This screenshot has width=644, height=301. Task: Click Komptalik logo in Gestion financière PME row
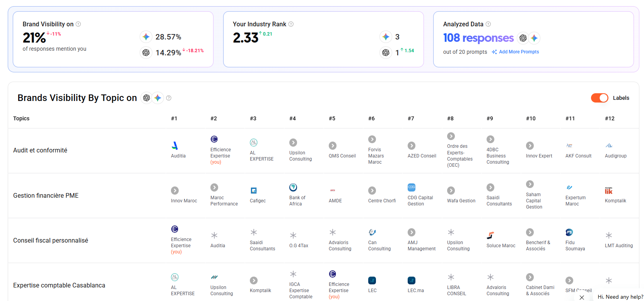[x=609, y=190]
